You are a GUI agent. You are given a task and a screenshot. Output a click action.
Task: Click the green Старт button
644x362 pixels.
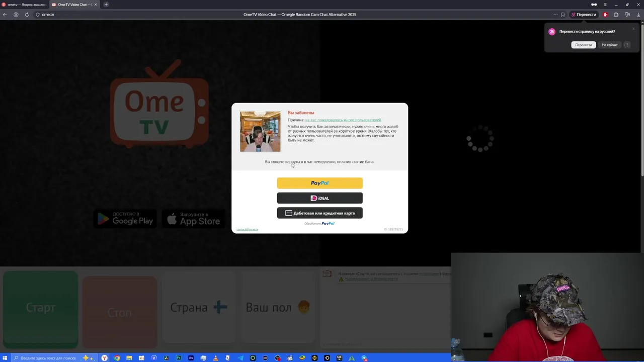[x=41, y=308]
